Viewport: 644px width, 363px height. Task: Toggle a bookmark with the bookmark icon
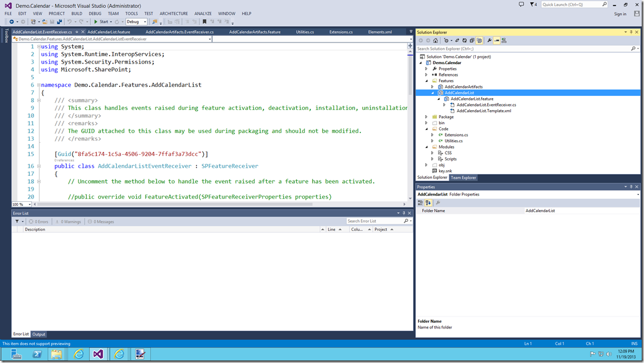tap(204, 22)
